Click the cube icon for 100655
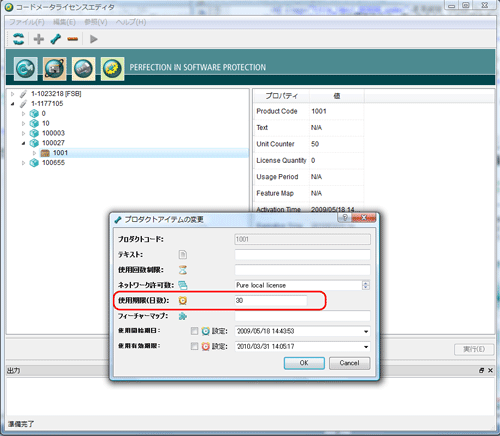Viewport: 500px width, 436px height. (x=34, y=163)
